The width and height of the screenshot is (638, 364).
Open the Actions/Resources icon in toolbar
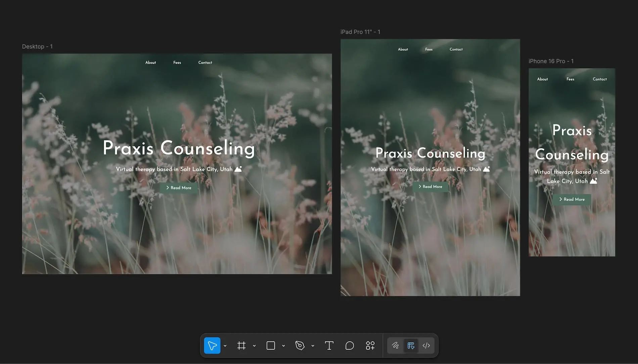coord(370,345)
